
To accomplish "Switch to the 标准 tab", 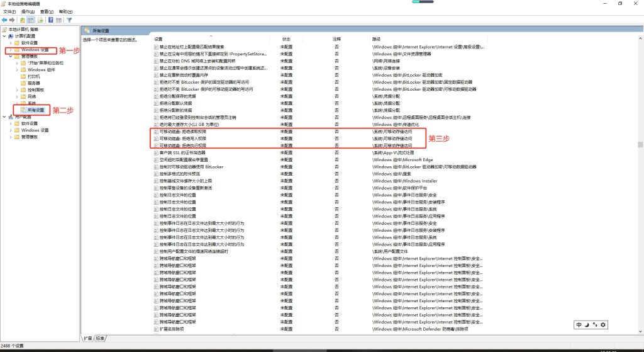I will coord(101,338).
